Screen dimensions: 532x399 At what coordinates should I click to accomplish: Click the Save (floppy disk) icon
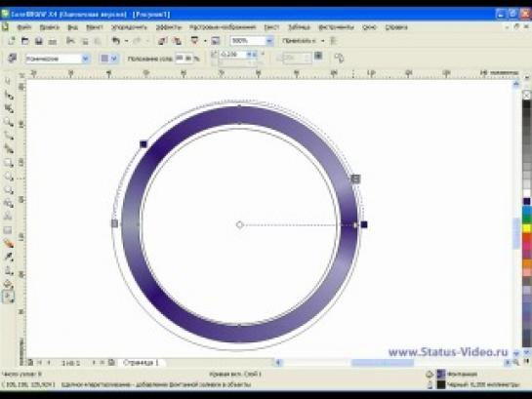pyautogui.click(x=39, y=41)
